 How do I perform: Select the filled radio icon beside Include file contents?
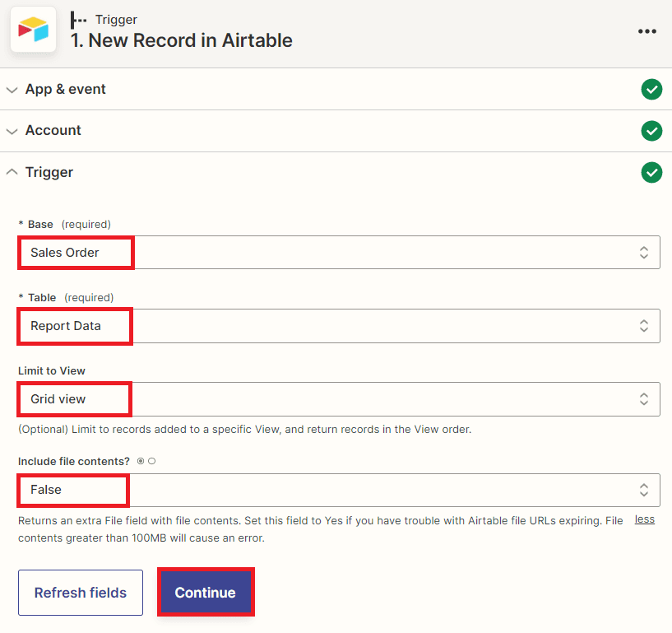(x=141, y=461)
